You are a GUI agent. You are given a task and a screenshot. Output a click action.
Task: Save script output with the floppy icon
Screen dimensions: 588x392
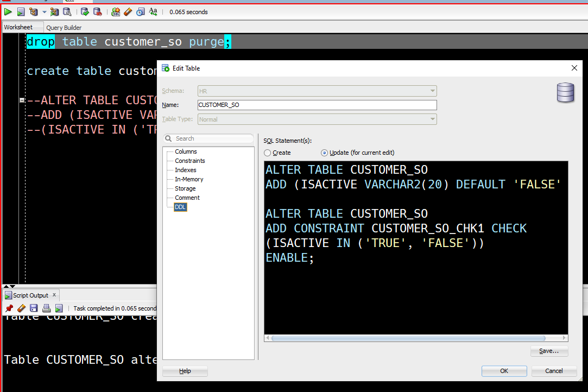[x=34, y=308]
